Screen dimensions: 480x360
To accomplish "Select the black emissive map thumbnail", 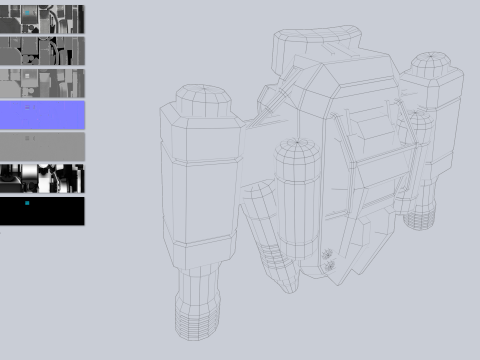I will click(x=42, y=211).
